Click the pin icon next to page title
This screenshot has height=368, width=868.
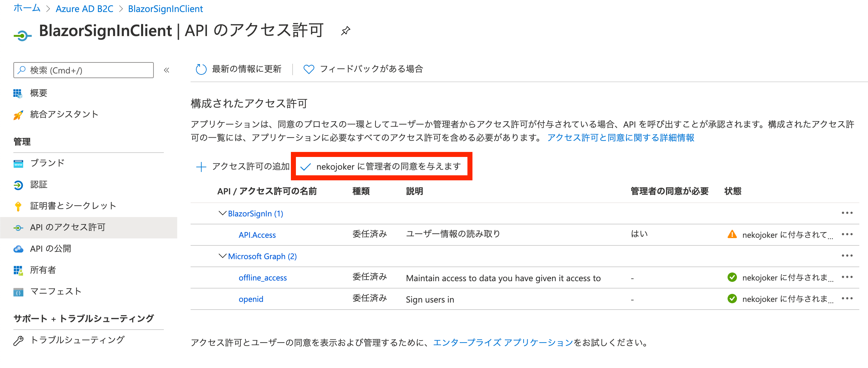[x=345, y=31]
